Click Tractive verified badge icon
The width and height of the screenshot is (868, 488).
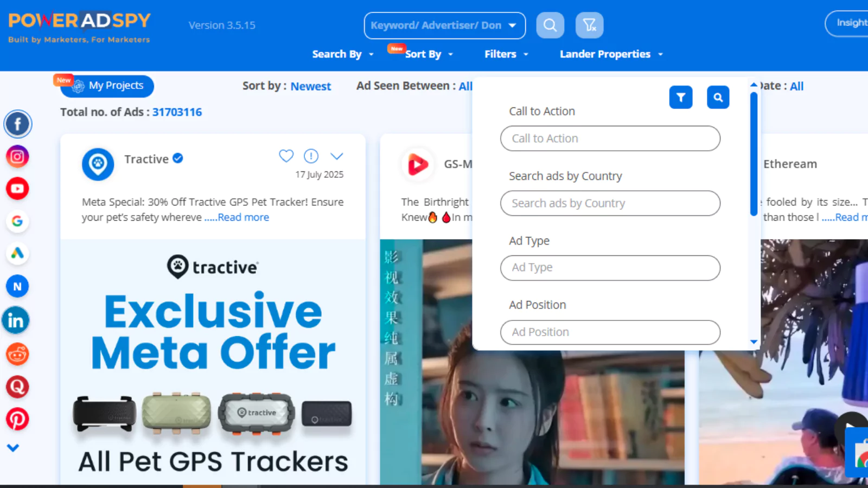point(178,158)
